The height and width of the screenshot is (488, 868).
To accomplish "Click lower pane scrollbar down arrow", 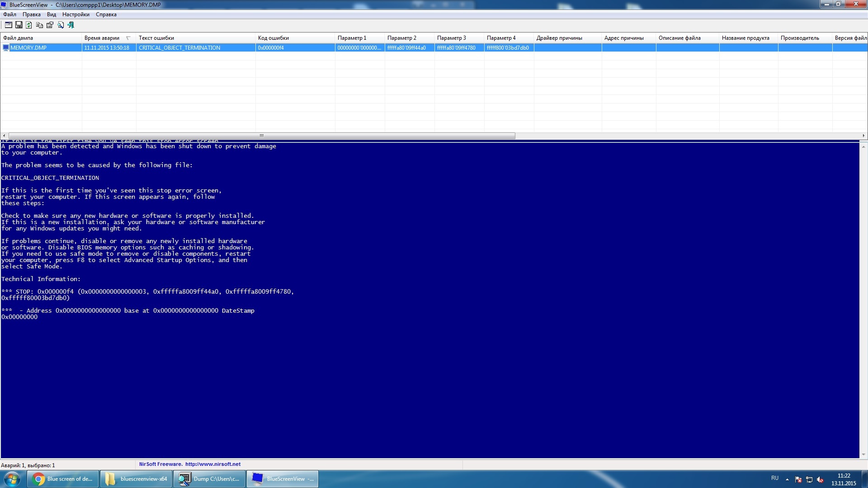I will click(x=863, y=455).
